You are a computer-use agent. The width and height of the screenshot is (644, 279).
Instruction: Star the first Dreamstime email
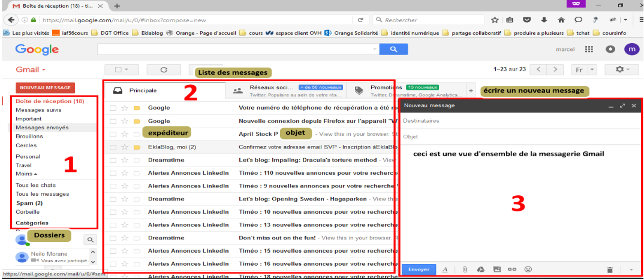pyautogui.click(x=125, y=160)
